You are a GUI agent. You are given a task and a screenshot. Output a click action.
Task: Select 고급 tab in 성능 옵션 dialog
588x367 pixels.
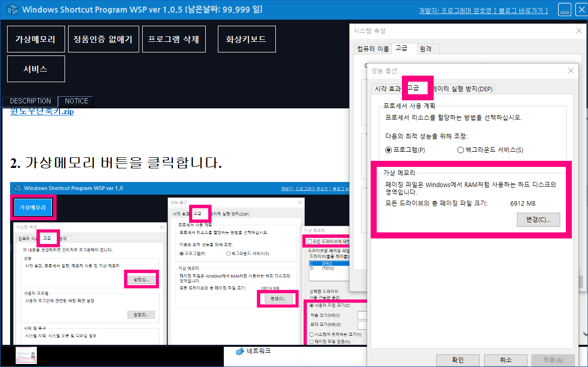(414, 88)
